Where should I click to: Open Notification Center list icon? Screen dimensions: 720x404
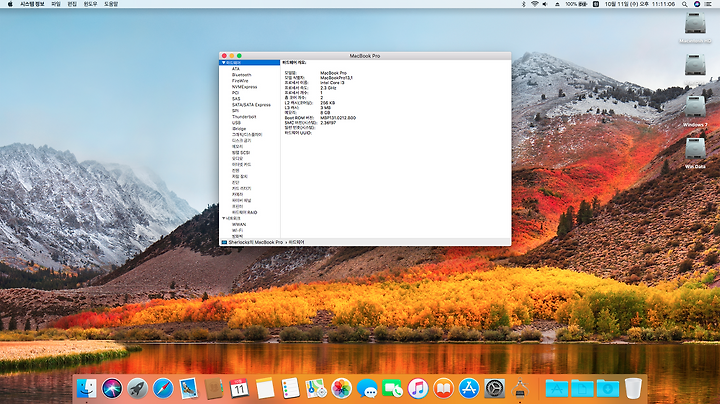708,4
